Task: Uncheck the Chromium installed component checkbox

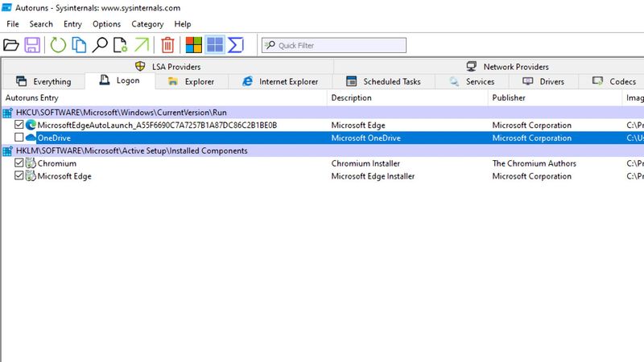Action: [x=19, y=162]
